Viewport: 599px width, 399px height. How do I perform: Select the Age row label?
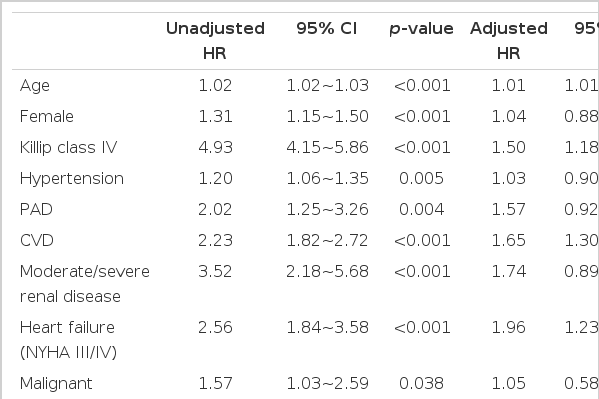click(35, 86)
